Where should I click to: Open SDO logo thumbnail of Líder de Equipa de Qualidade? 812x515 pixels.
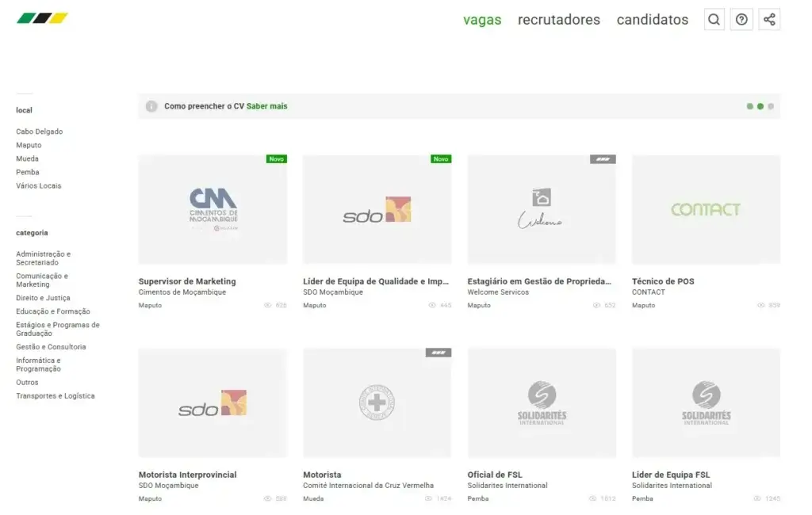(377, 210)
